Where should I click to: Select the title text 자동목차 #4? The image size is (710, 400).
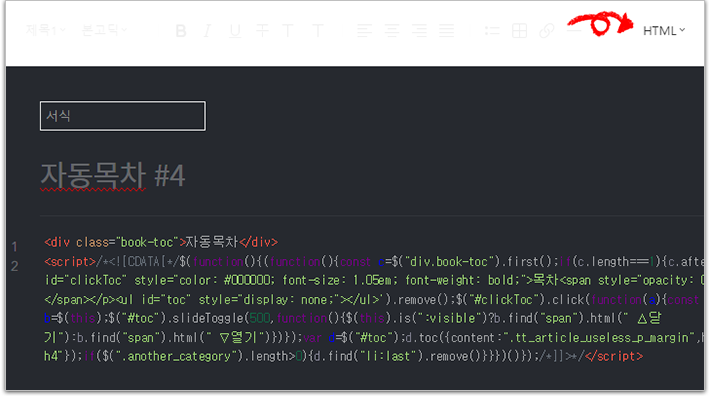(113, 175)
